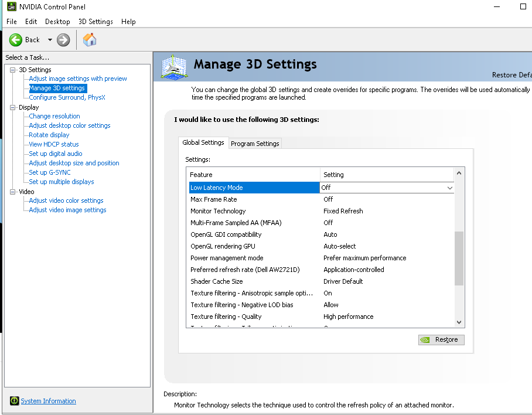Click the Fixed Refresh setting value
This screenshot has width=532, height=415.
pos(343,211)
